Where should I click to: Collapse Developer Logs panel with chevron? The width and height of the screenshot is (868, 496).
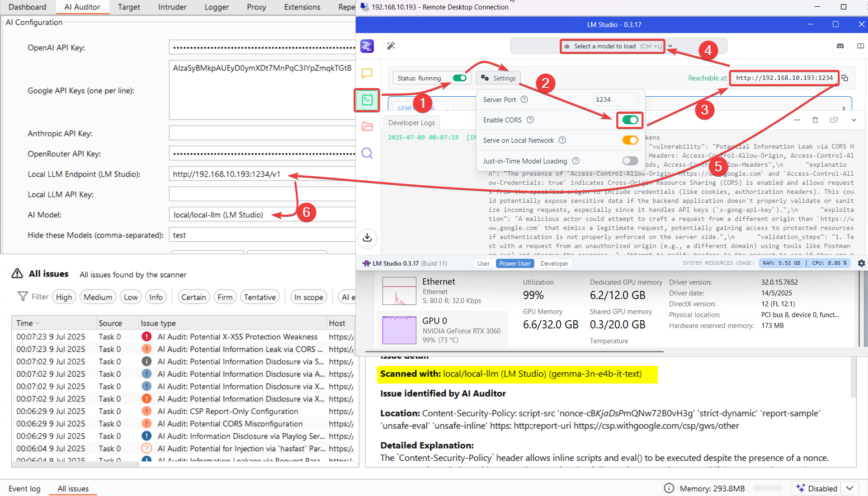tap(854, 120)
